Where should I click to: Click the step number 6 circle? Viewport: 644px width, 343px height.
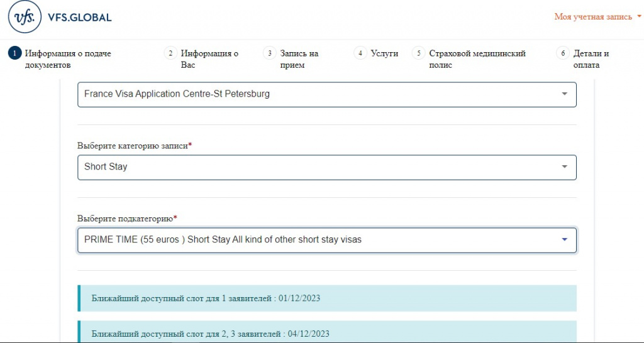coord(563,53)
